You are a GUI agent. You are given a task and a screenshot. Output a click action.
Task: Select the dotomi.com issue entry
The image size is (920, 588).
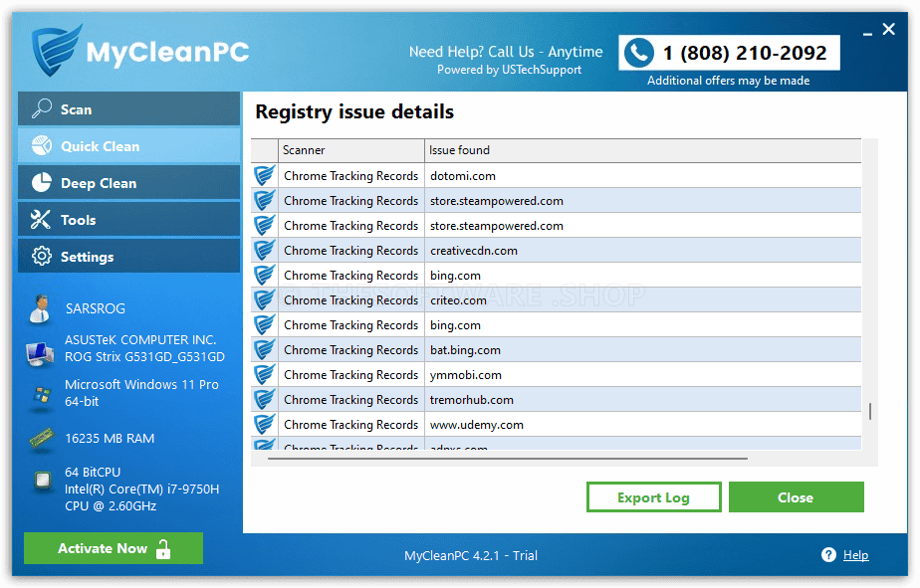pyautogui.click(x=557, y=175)
